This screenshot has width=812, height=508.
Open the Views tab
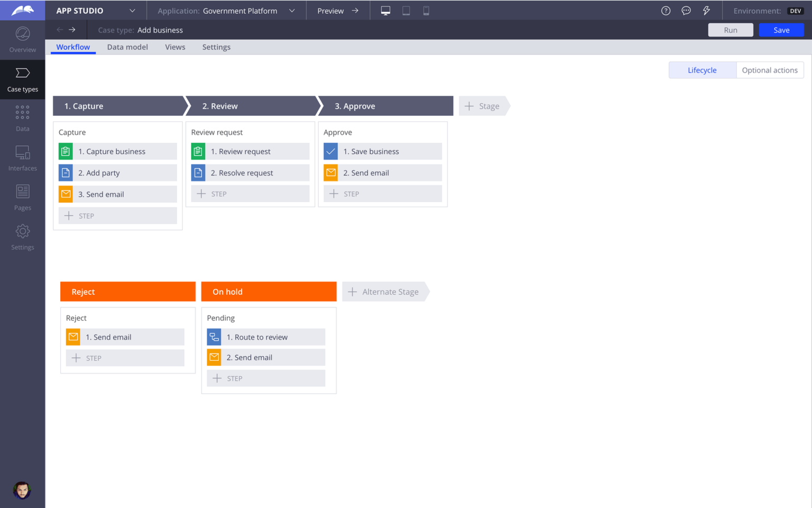(175, 47)
